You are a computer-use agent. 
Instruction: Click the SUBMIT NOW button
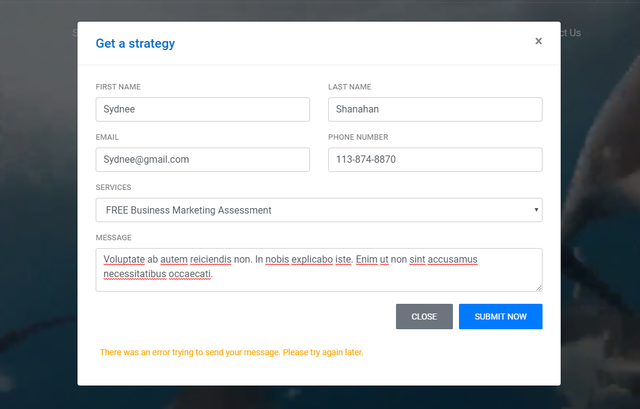tap(500, 316)
